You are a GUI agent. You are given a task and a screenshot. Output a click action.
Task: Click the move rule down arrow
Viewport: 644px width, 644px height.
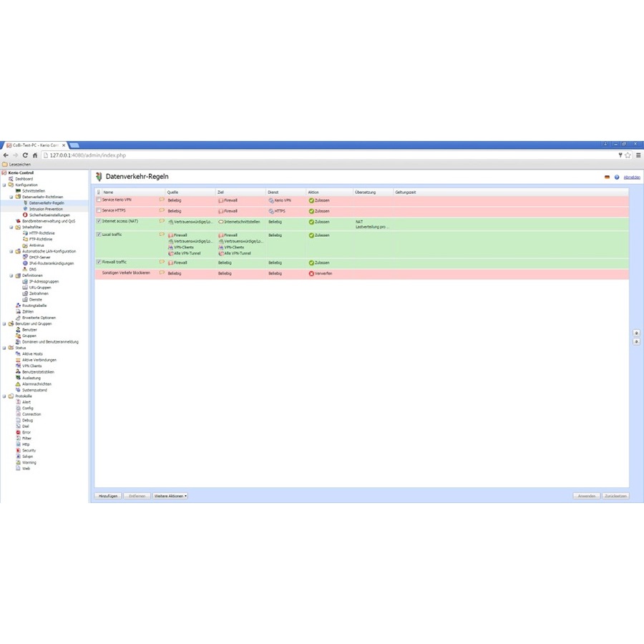click(636, 342)
